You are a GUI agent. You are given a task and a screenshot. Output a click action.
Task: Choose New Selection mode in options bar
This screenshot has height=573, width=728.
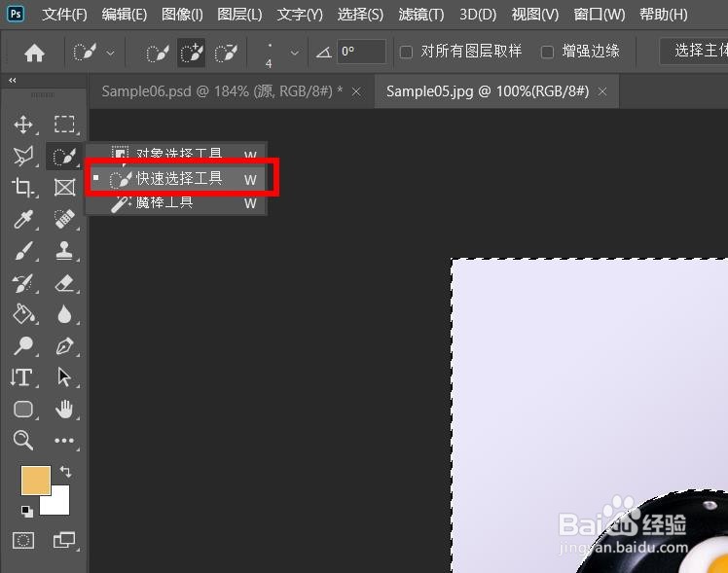[158, 53]
